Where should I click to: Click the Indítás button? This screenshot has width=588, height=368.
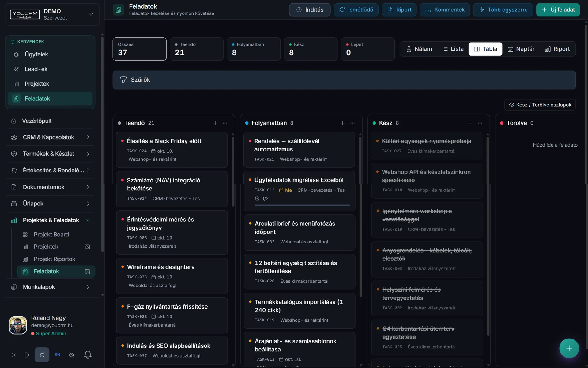pos(310,10)
